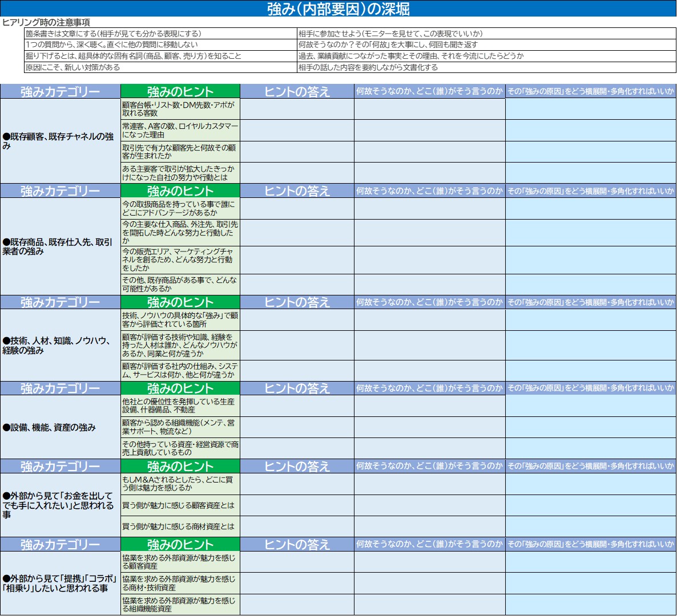This screenshot has width=677, height=616.
Task: Click the answer cell beside 常連客、A客の数 hint
Action: [297, 131]
